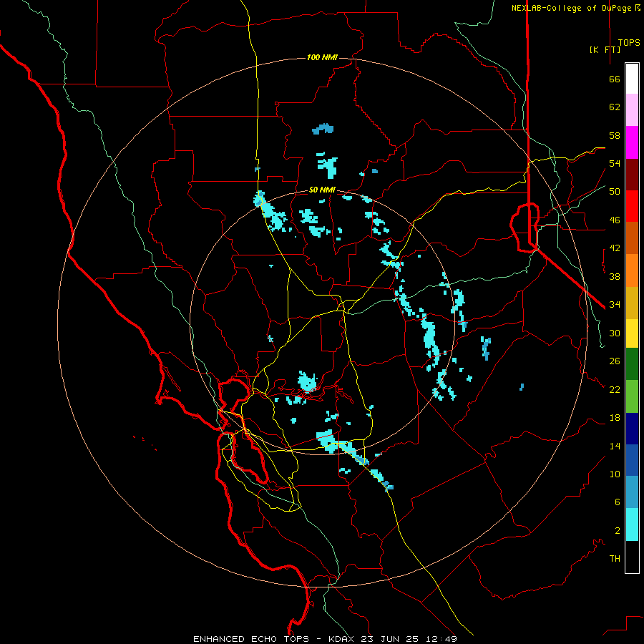Click the light orange legend swatch
The width and height of the screenshot is (644, 644).
pos(632,270)
